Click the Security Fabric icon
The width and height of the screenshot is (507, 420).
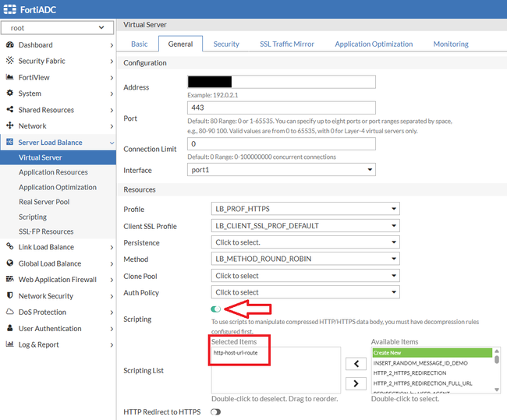click(x=10, y=61)
